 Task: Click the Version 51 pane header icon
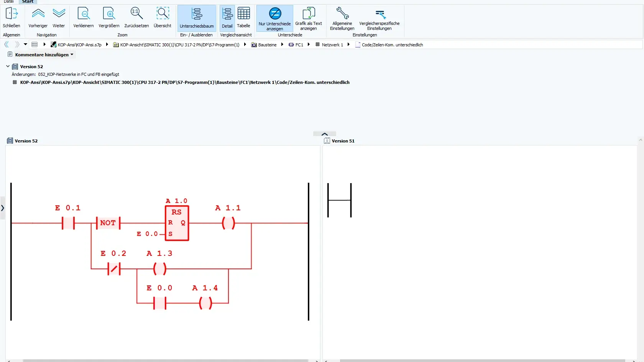pyautogui.click(x=327, y=141)
